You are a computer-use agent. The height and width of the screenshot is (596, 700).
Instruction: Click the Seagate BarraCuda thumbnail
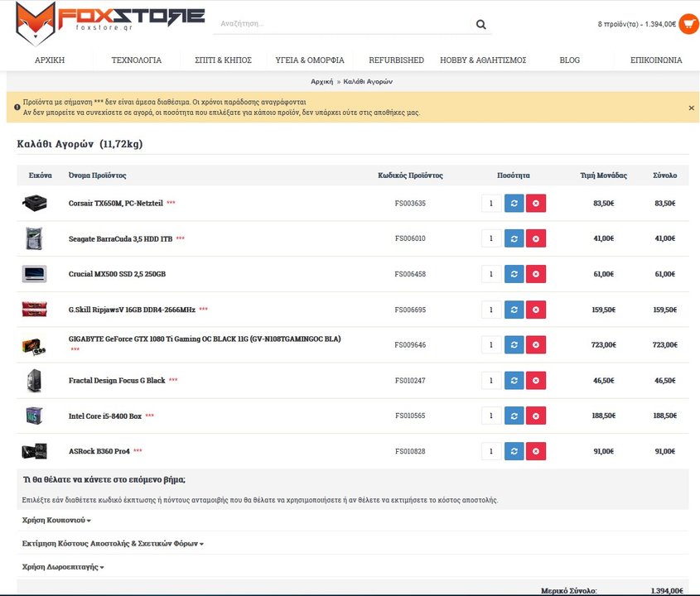(34, 238)
